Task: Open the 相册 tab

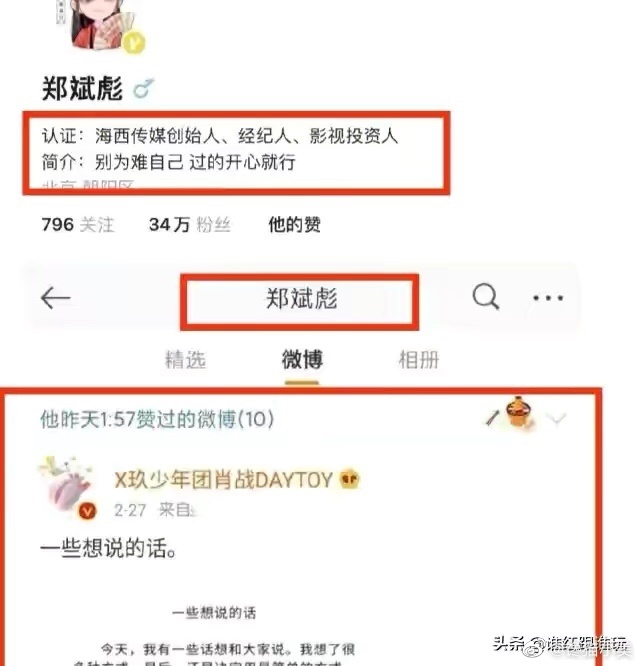Action: click(418, 360)
